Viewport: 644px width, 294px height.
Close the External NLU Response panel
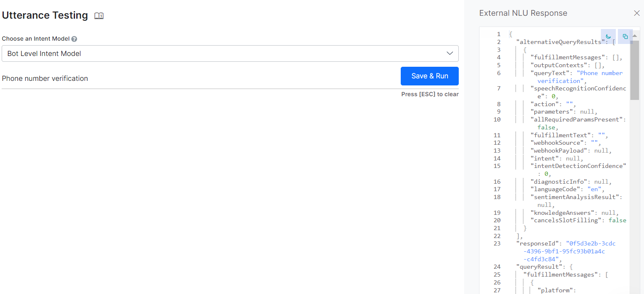point(637,13)
